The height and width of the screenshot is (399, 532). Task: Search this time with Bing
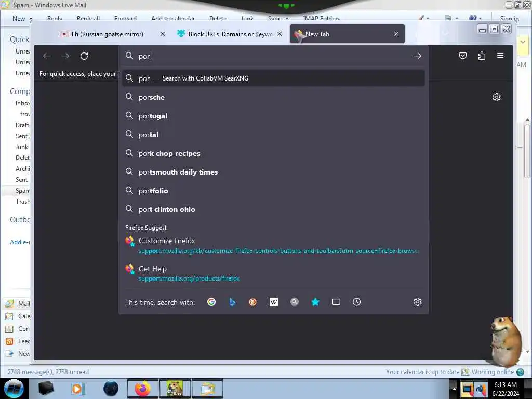point(232,302)
